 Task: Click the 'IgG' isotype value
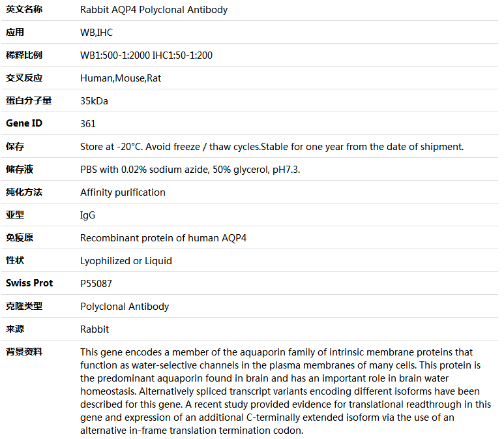point(87,215)
